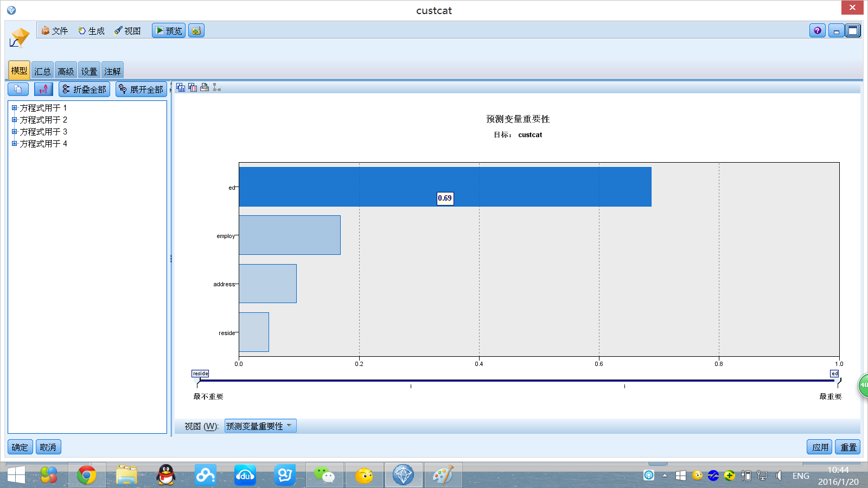The height and width of the screenshot is (488, 868).
Task: Expand the 方程式用于 3 tree node
Action: 15,132
